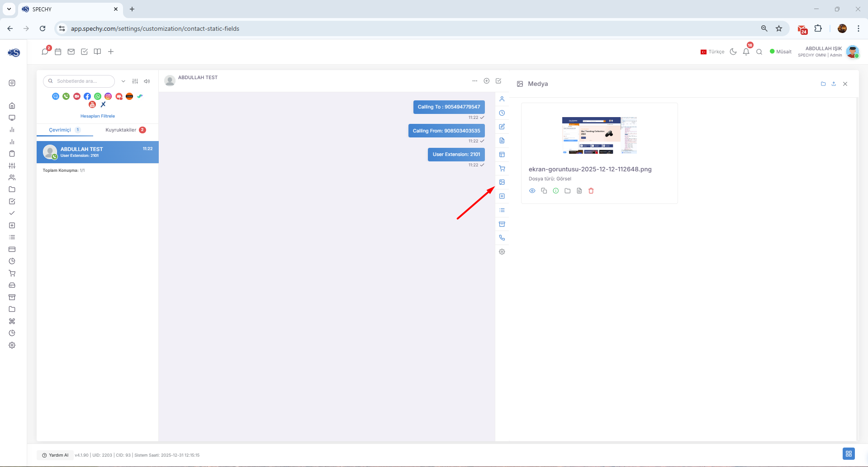Click the Hesapları Filtrele link

pyautogui.click(x=98, y=116)
